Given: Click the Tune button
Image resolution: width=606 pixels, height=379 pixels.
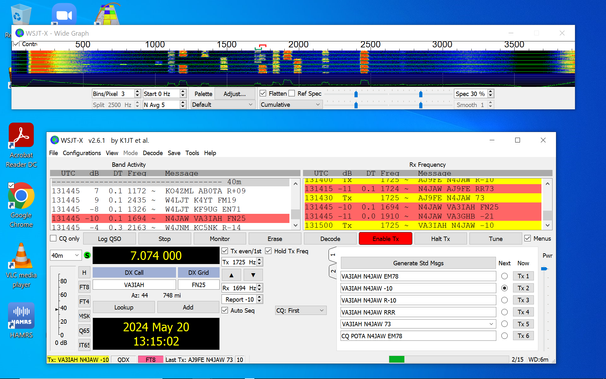Looking at the screenshot, I should (495, 239).
